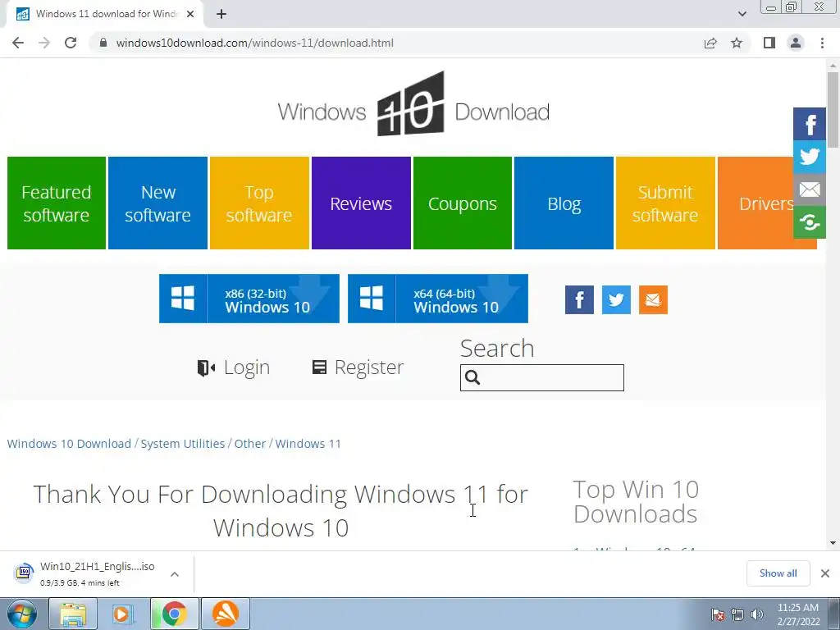
Task: Open the Submit software tile
Action: [665, 203]
